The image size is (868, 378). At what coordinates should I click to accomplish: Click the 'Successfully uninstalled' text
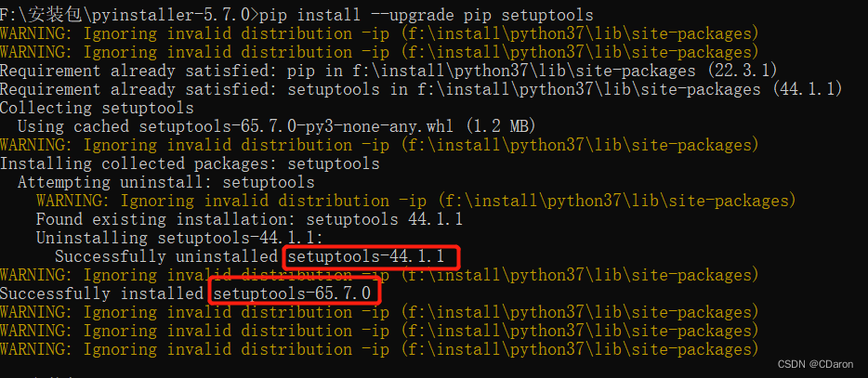[x=166, y=256]
